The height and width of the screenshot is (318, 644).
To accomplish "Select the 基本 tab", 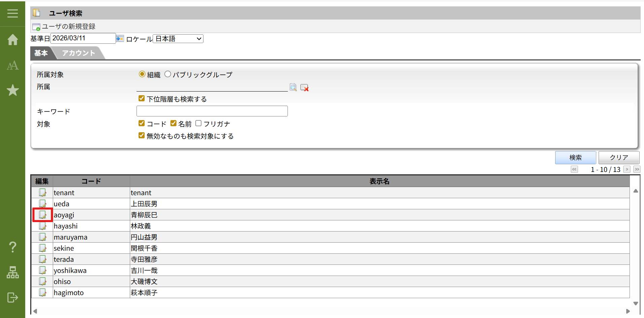I will click(x=41, y=53).
